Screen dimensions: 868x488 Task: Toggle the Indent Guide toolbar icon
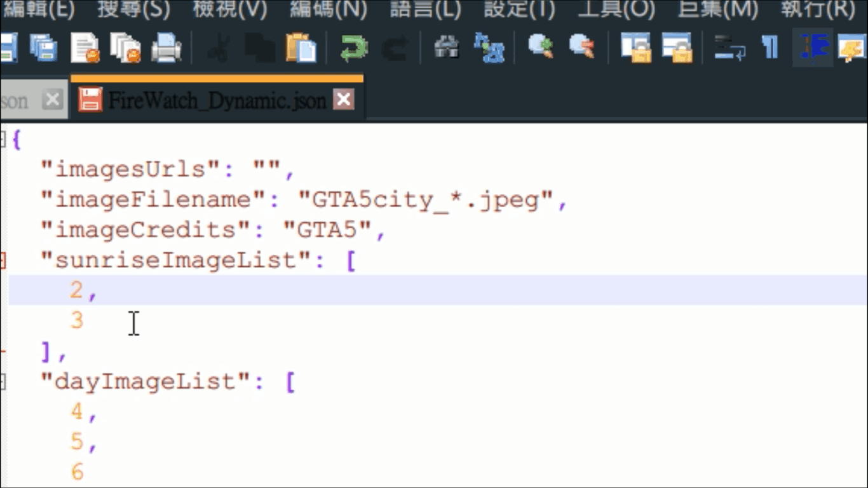pyautogui.click(x=813, y=48)
